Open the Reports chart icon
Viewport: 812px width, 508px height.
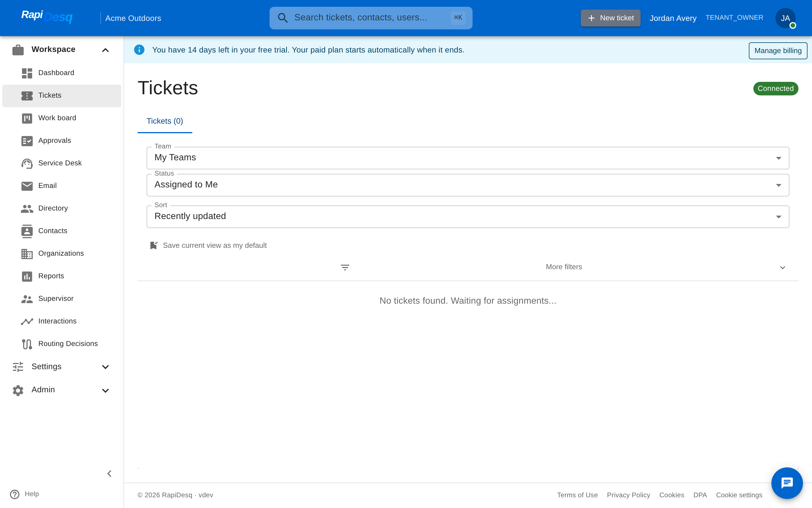point(27,276)
